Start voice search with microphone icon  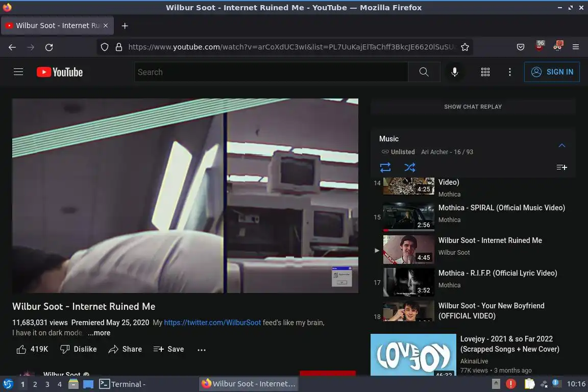click(454, 72)
